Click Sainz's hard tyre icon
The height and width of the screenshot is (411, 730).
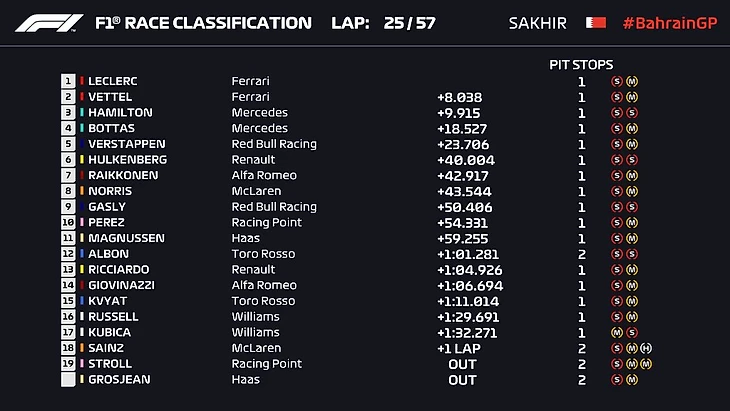coord(647,348)
